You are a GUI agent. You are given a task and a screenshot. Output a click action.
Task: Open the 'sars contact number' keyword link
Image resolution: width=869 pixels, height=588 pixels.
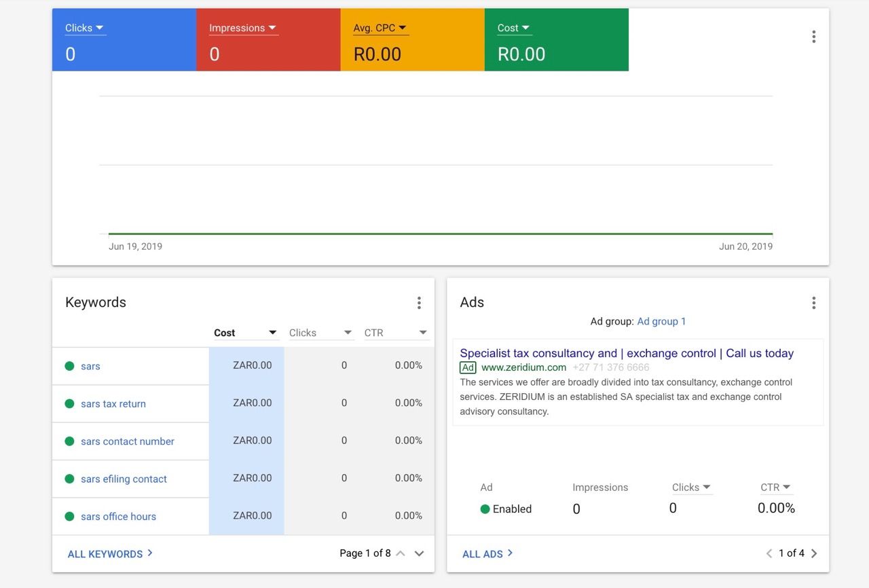point(128,441)
